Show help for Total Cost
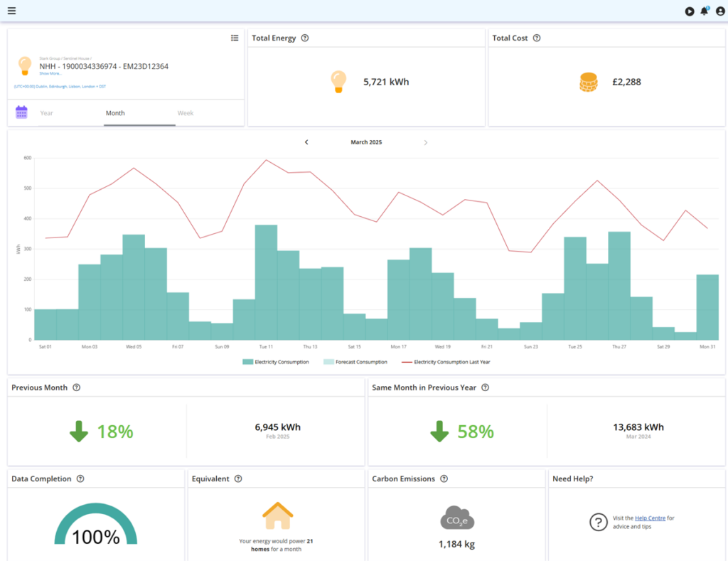The height and width of the screenshot is (561, 728). click(537, 38)
